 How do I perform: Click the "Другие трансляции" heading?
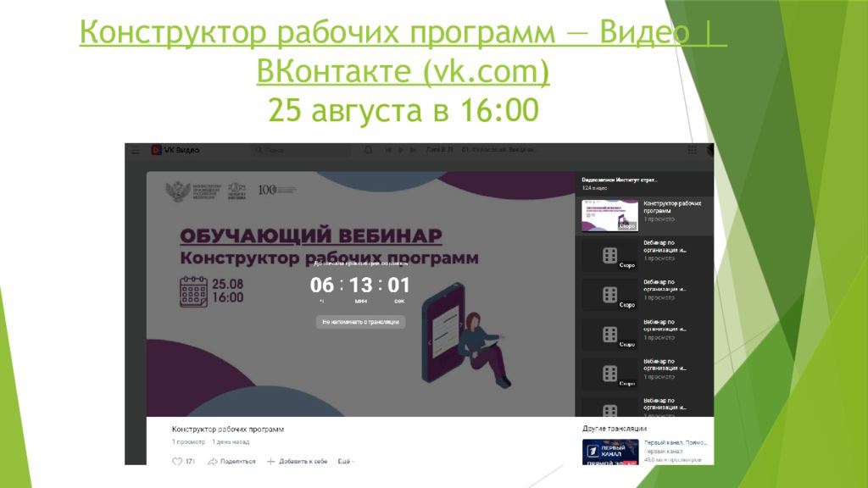[x=614, y=428]
